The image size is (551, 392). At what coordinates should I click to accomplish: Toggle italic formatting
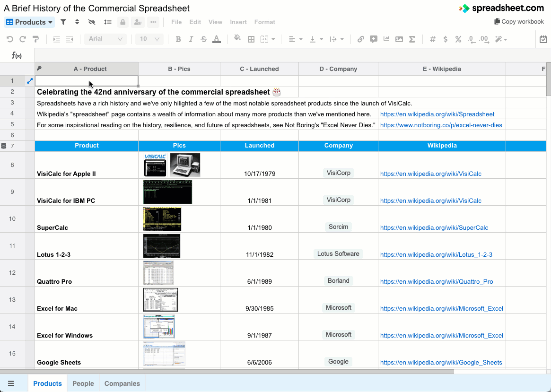[x=191, y=39]
